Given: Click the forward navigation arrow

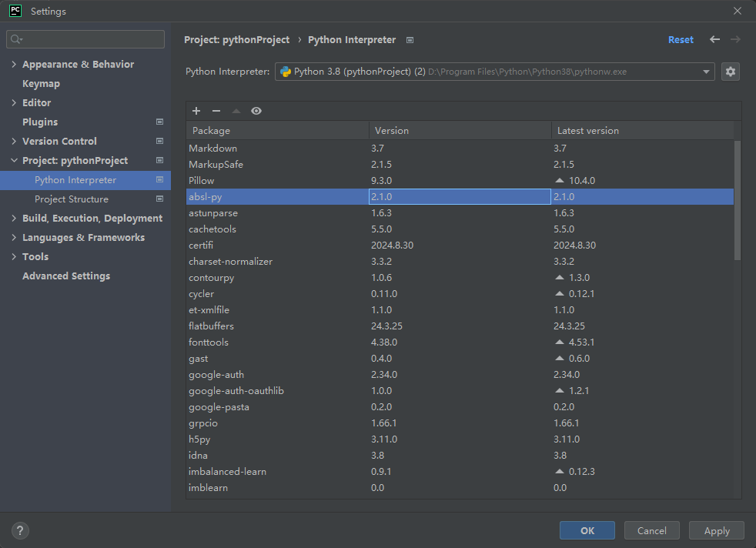Looking at the screenshot, I should (735, 39).
